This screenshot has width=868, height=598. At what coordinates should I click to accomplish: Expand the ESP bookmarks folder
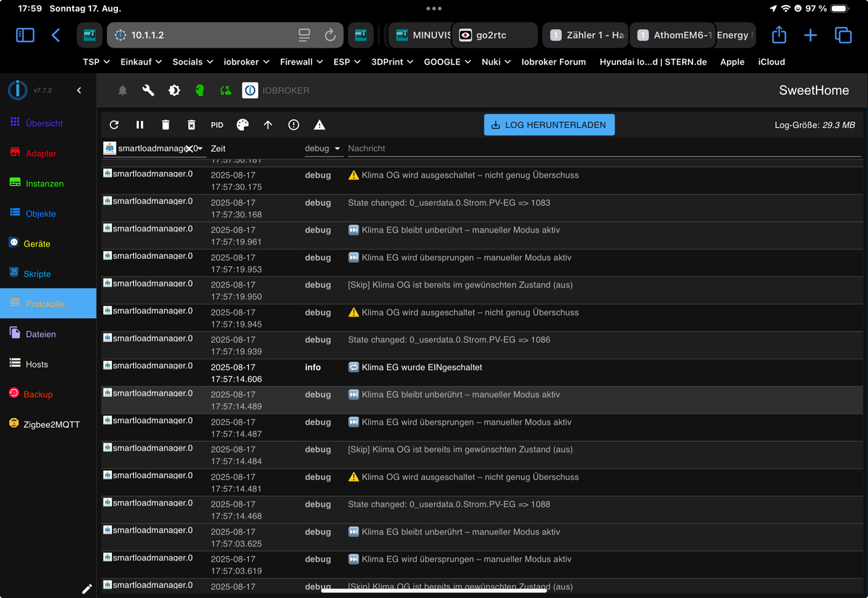coord(347,62)
